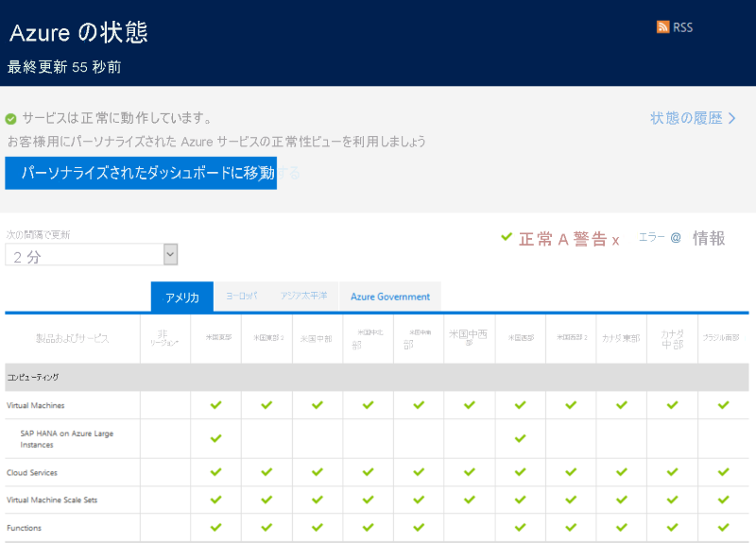
Task: Click Cloud Services checkmark for カナダ中部
Action: 673,471
